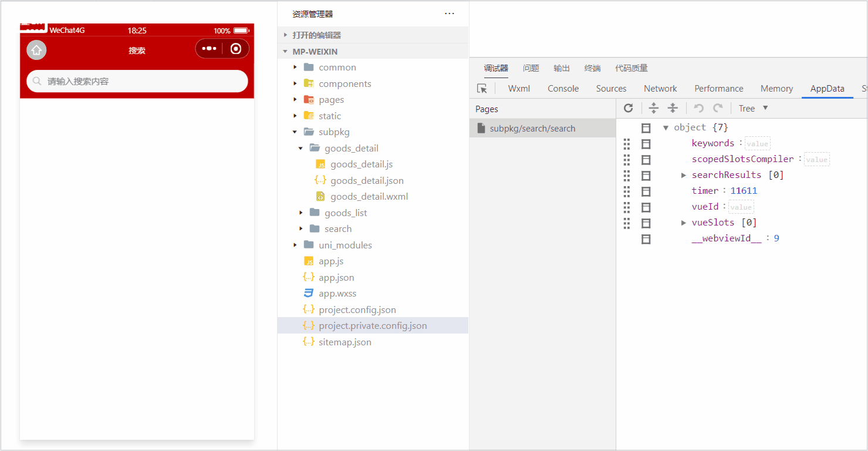
Task: Open the Memory devtools tab
Action: tap(776, 89)
